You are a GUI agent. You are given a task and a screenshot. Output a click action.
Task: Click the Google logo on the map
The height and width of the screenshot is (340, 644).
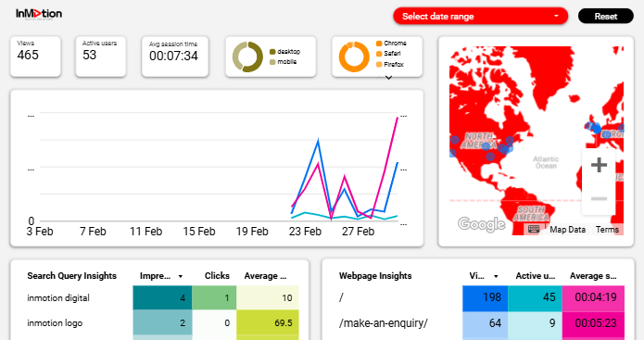pos(481,224)
